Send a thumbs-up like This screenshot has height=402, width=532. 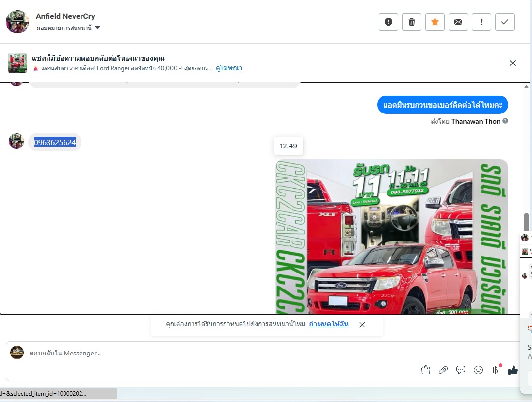pyautogui.click(x=513, y=370)
